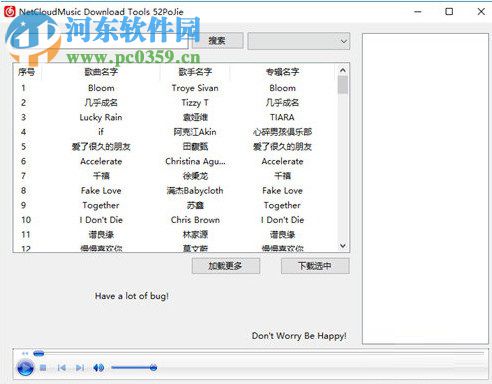Minimize the NetCloudMusic window
This screenshot has height=384, width=492.
pos(418,12)
